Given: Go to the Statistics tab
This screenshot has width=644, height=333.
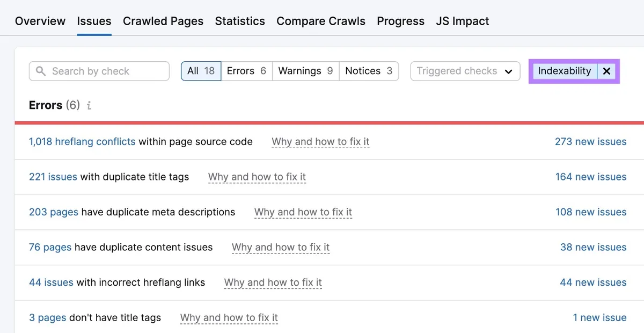Looking at the screenshot, I should (240, 21).
